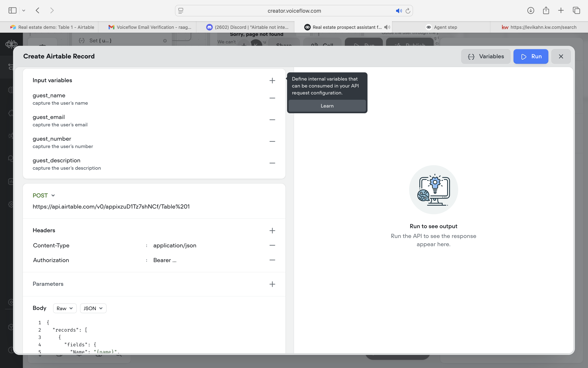The image size is (588, 368).
Task: Click the Content-Type header key
Action: [51, 245]
